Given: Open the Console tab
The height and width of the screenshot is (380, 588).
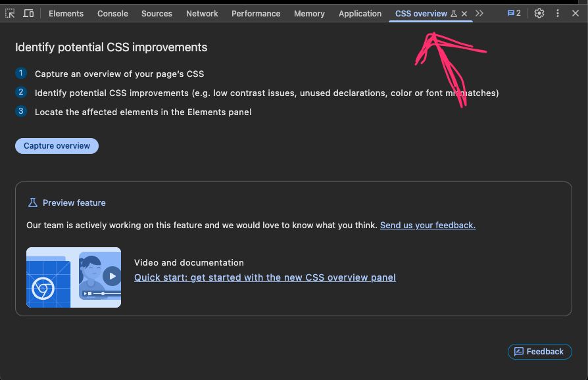Looking at the screenshot, I should (112, 12).
